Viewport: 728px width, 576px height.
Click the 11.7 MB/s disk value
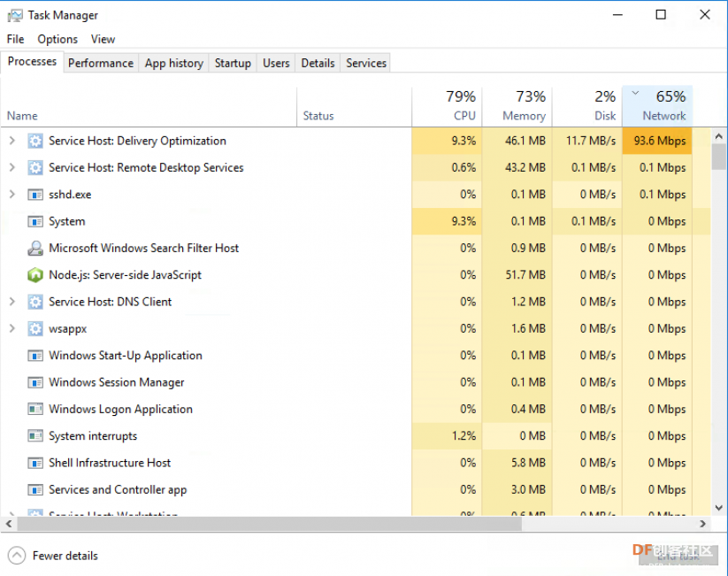point(591,141)
